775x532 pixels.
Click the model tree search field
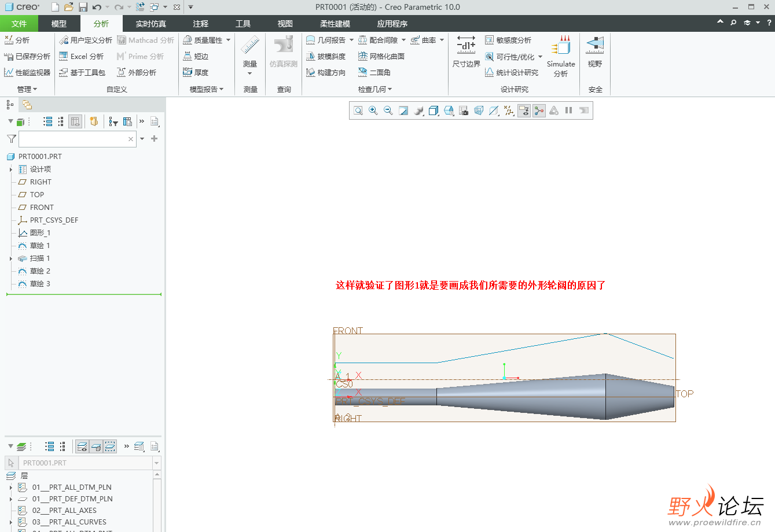[x=78, y=139]
